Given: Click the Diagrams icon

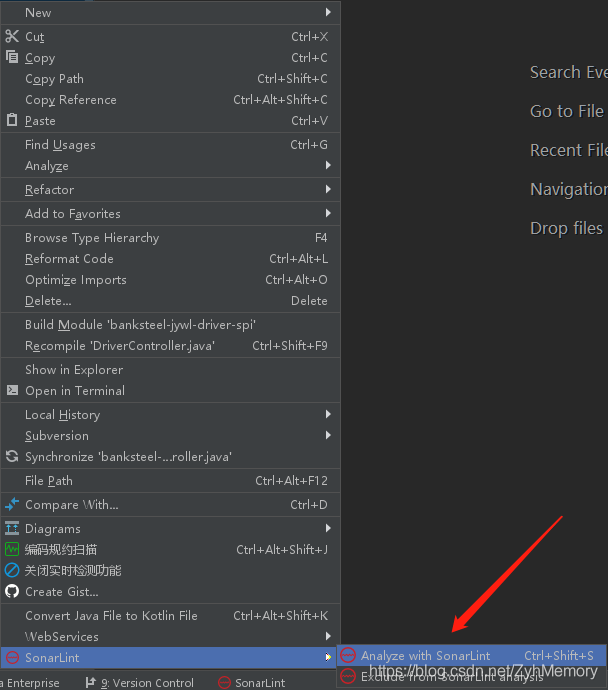Looking at the screenshot, I should point(12,528).
